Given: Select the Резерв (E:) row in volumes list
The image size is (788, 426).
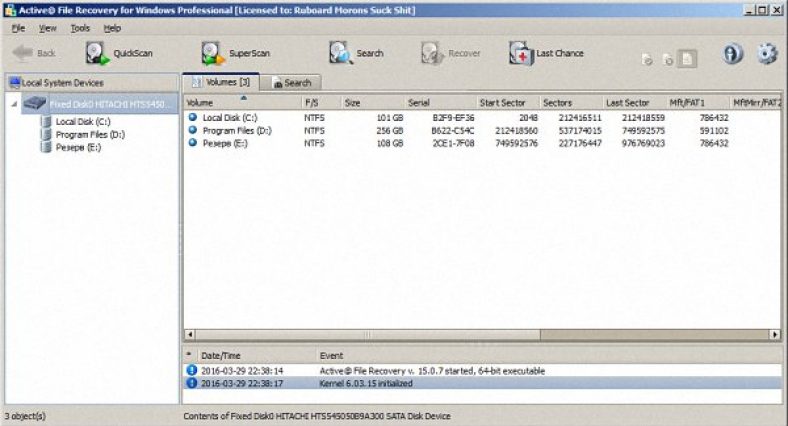Looking at the screenshot, I should tap(482, 143).
